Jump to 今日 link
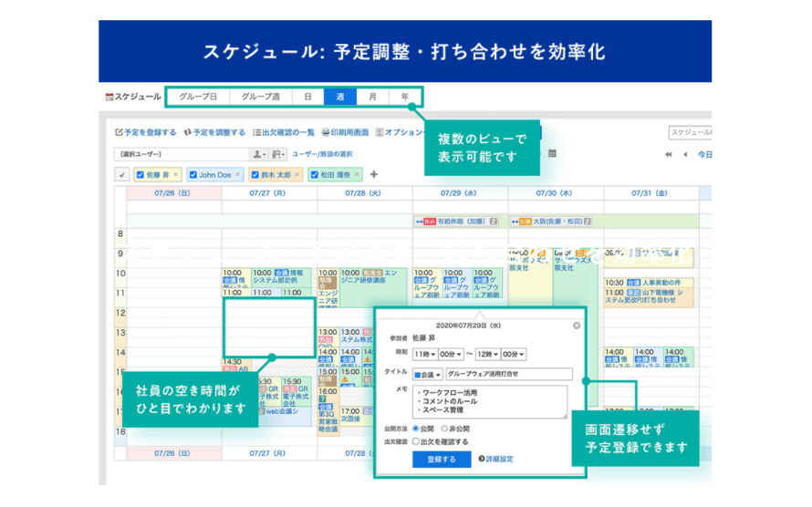Image resolution: width=812 pixels, height=507 pixels. 704,155
